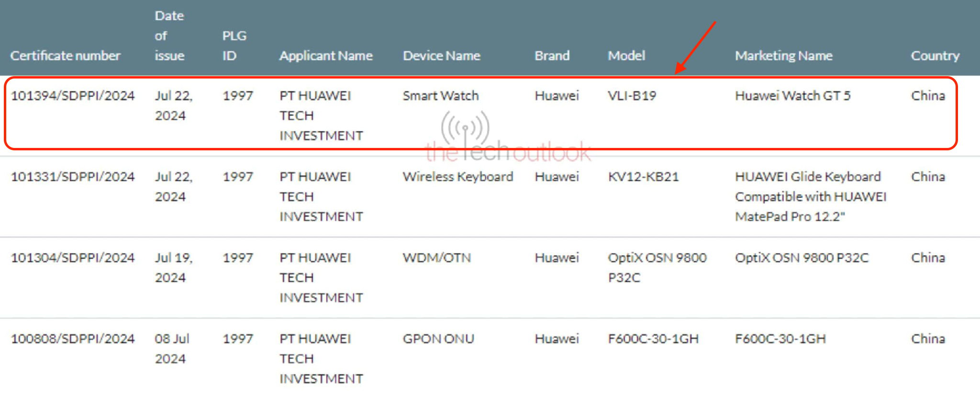
Task: Select certificate 101304/SDPPI/2024
Action: point(73,258)
